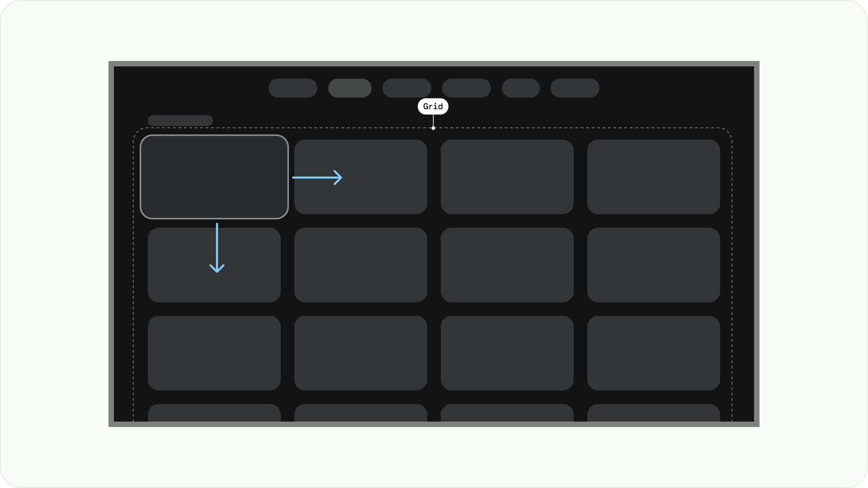Select the fourth toolbar pill icon

click(466, 88)
